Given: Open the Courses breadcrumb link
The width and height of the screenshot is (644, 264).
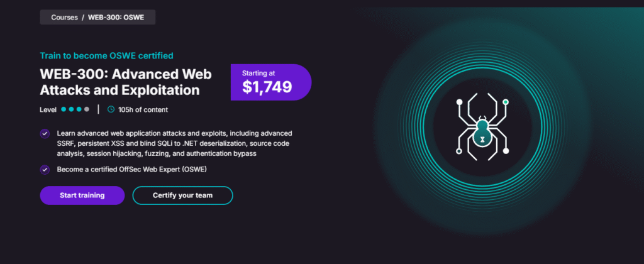Looking at the screenshot, I should [x=64, y=17].
